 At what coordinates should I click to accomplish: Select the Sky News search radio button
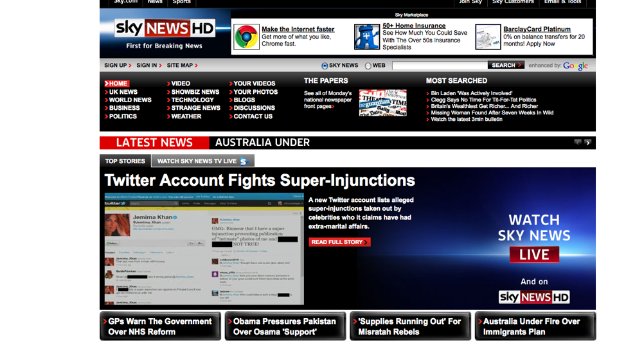click(325, 66)
